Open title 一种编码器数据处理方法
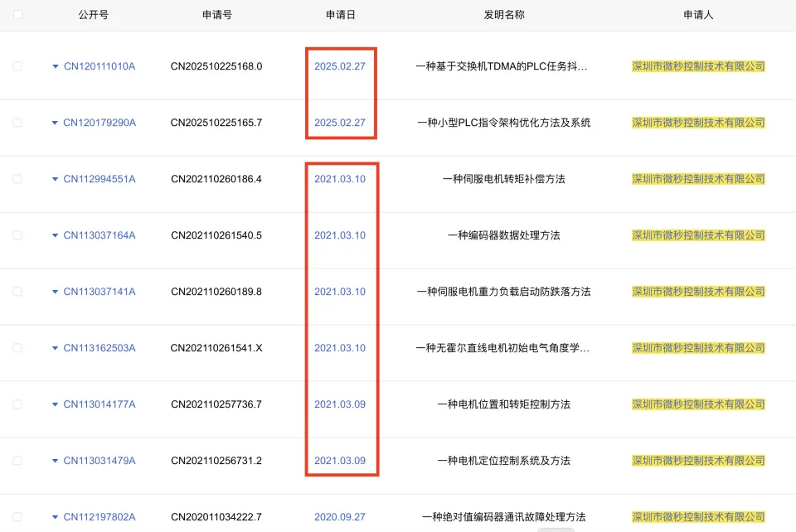Screen dimensions: 796x532 click(x=504, y=235)
